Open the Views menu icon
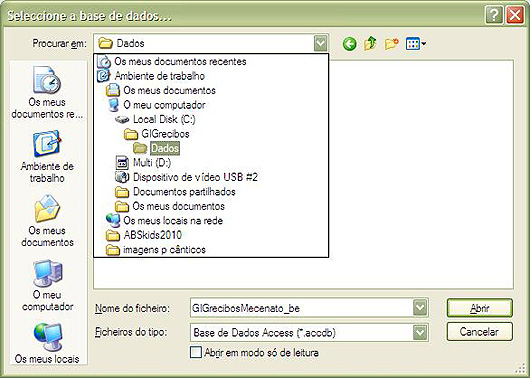The image size is (530, 378). point(416,44)
